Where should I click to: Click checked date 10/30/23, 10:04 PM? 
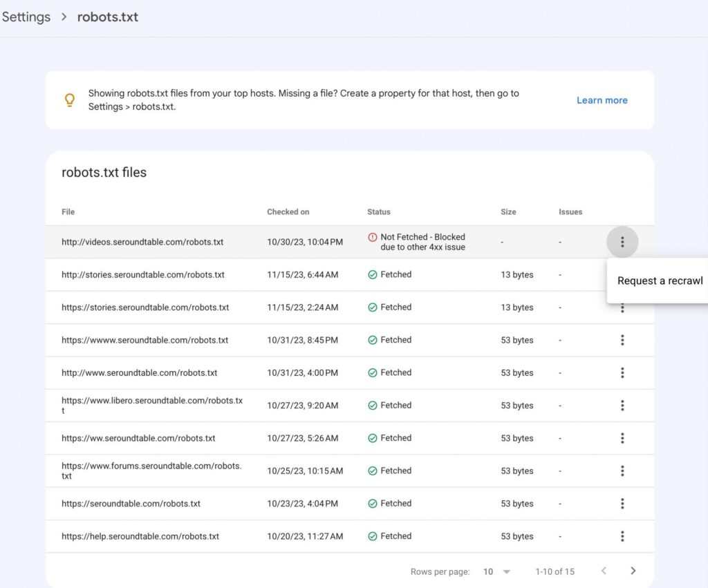pyautogui.click(x=305, y=242)
